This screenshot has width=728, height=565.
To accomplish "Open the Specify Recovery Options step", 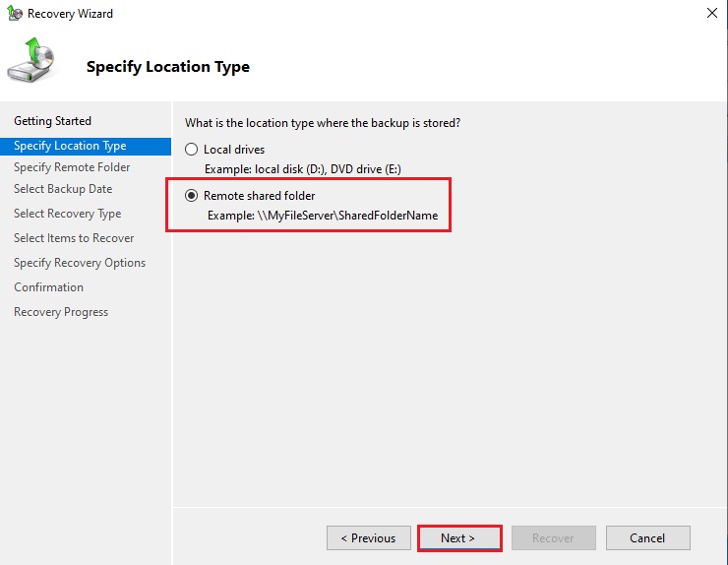I will (x=80, y=263).
